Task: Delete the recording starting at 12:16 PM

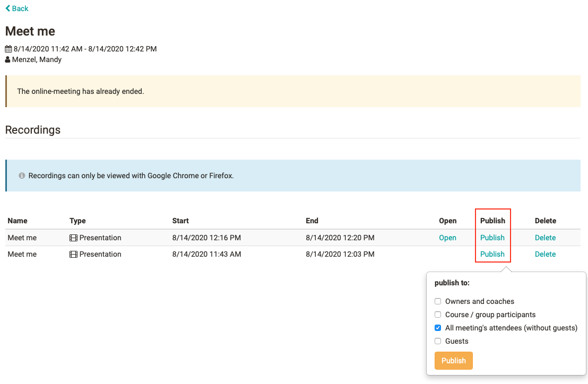Action: (x=545, y=238)
